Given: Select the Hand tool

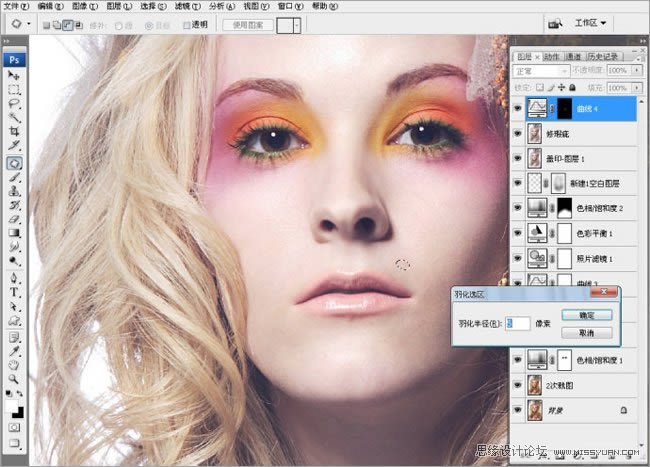Looking at the screenshot, I should point(15,365).
